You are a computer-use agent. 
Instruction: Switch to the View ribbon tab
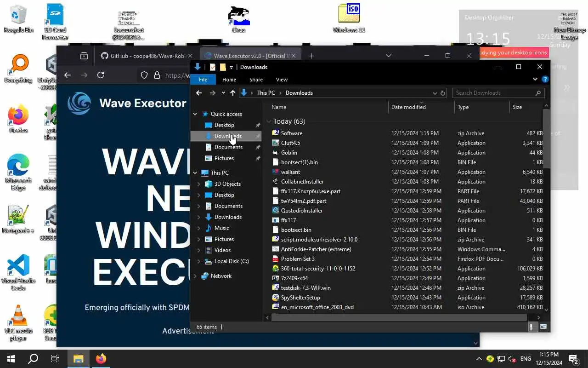pyautogui.click(x=282, y=80)
